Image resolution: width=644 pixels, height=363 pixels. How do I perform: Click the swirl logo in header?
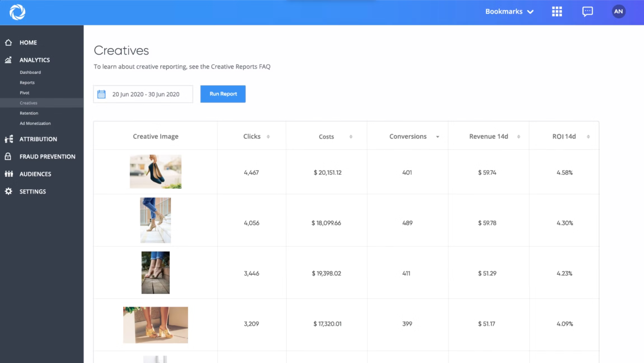(x=17, y=12)
